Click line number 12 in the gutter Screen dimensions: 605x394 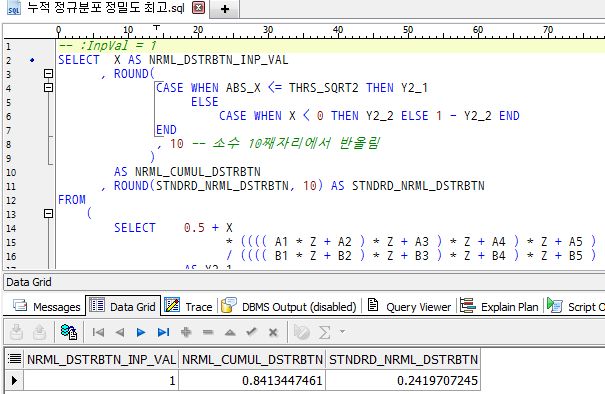pos(11,200)
